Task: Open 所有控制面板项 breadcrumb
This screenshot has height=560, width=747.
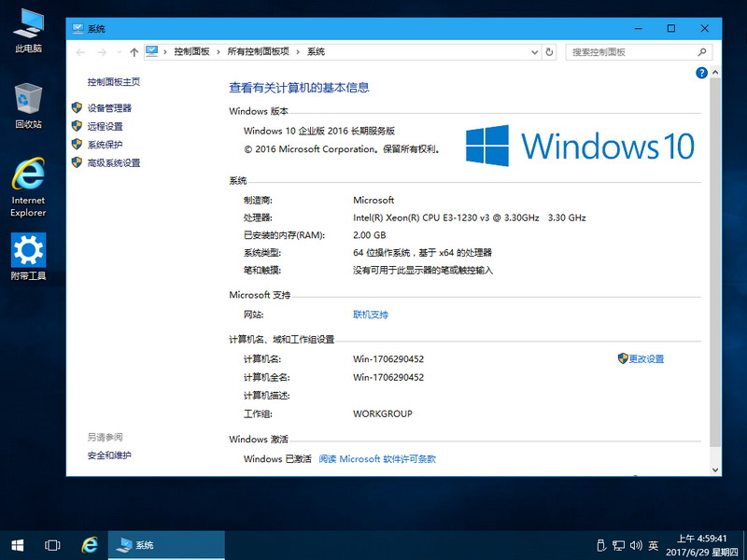Action: pos(259,52)
